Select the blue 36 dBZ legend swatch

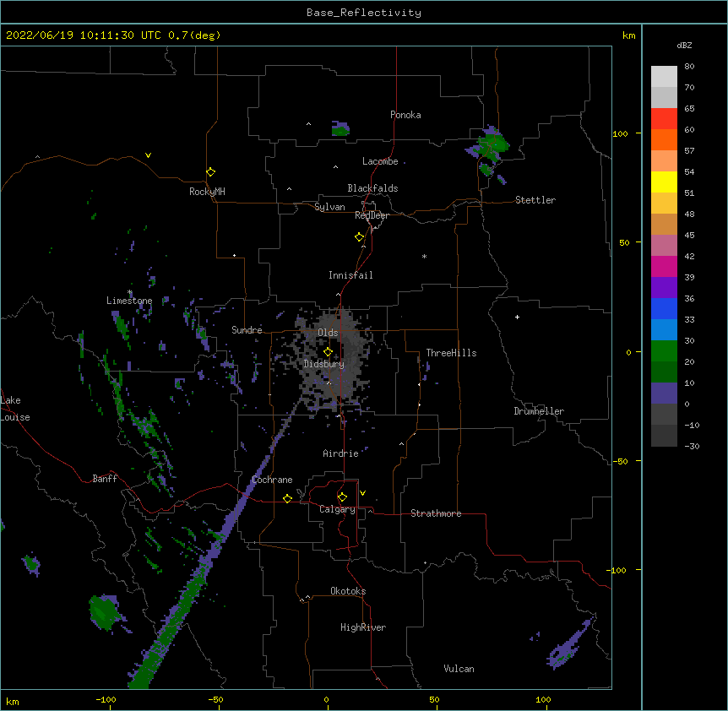[664, 308]
